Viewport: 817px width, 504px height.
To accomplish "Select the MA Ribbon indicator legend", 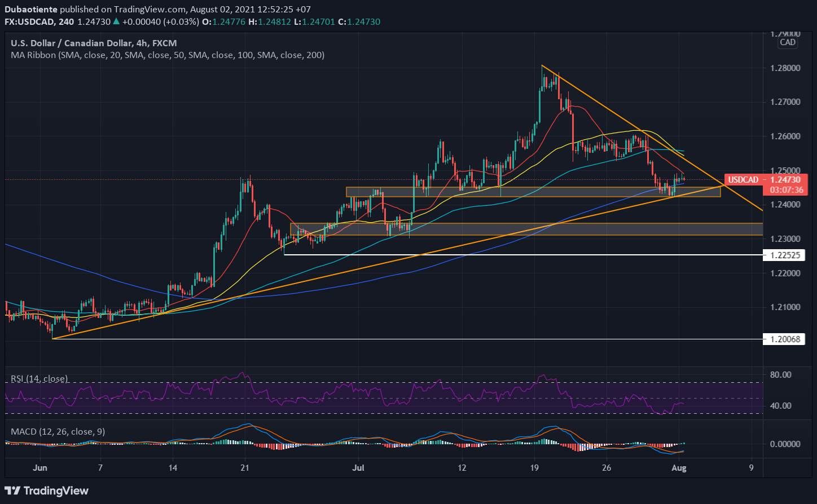I will click(168, 55).
